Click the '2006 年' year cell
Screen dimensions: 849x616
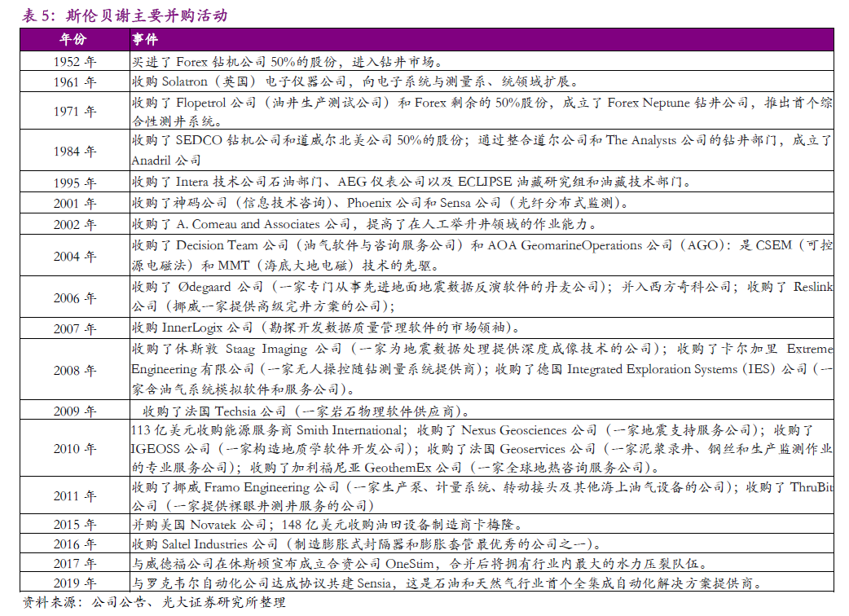tap(75, 297)
